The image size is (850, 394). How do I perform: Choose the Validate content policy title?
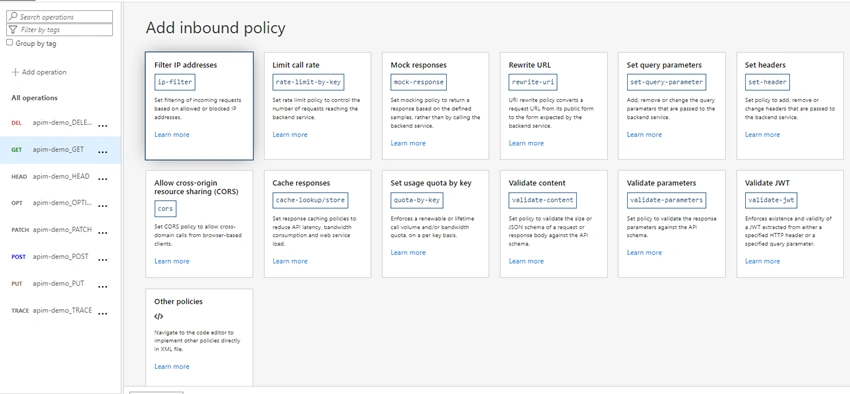[x=537, y=183]
